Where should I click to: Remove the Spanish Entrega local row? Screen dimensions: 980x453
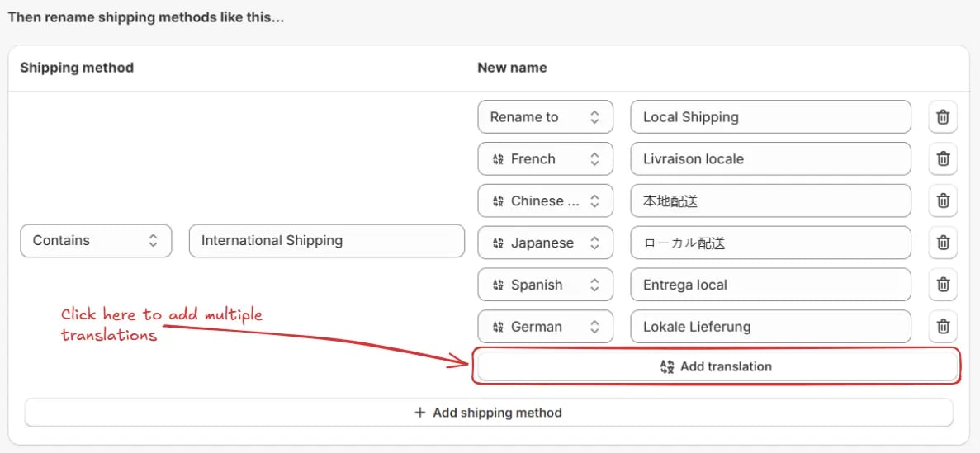943,285
